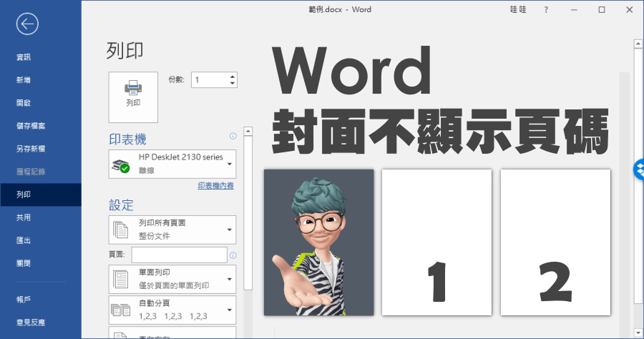Click the Dropbox badge at right edge

click(x=639, y=169)
